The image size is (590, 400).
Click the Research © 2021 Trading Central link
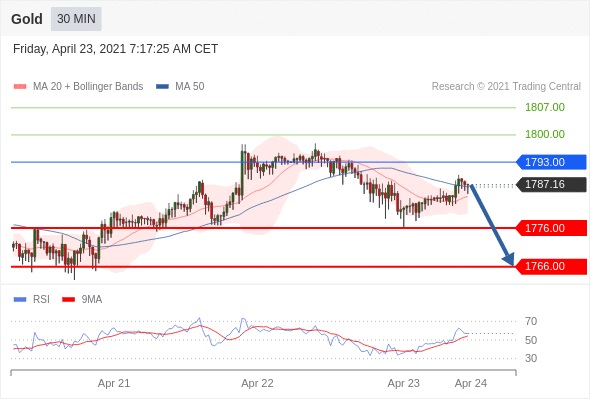(506, 87)
